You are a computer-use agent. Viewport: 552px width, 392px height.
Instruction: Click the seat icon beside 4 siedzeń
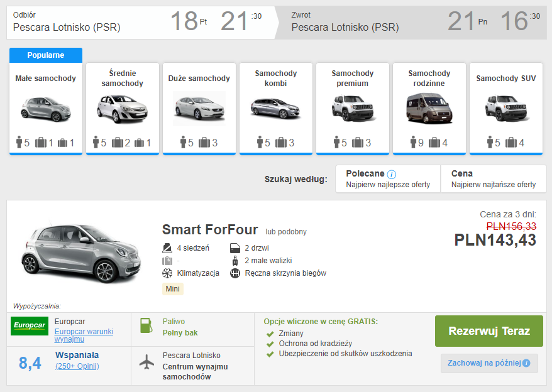click(167, 248)
